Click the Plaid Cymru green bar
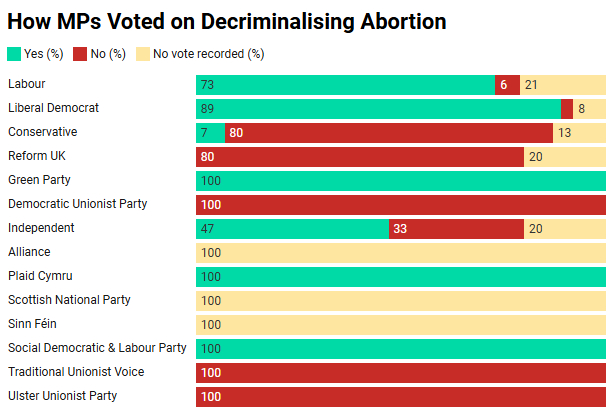 [400, 277]
